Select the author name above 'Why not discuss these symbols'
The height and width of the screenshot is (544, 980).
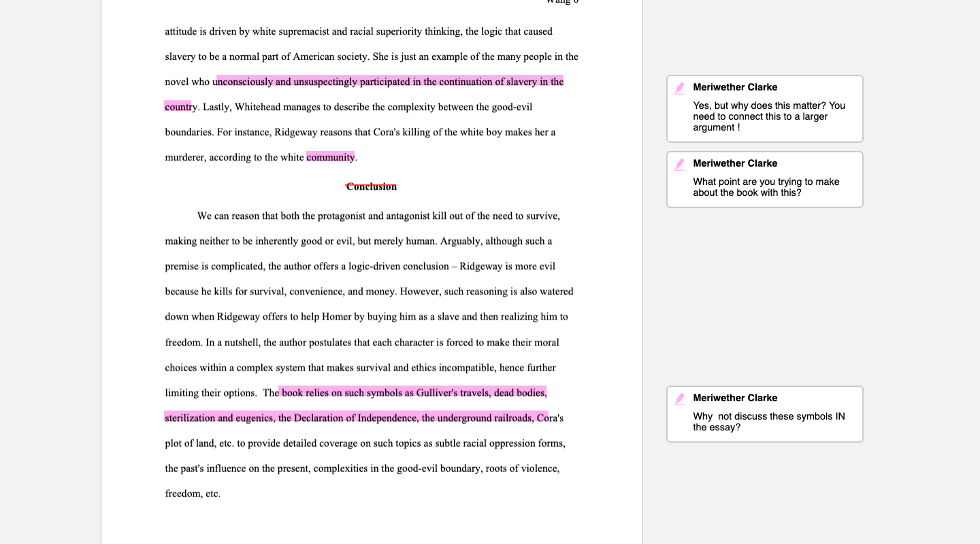click(735, 398)
